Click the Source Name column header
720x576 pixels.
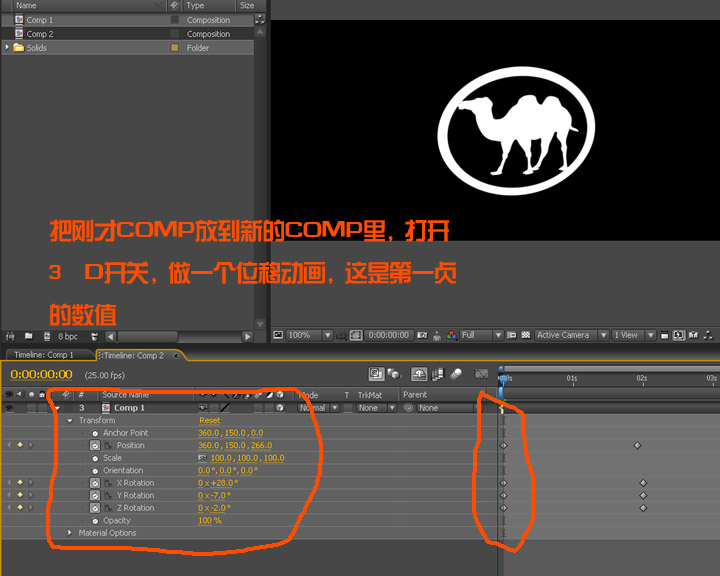pos(125,395)
